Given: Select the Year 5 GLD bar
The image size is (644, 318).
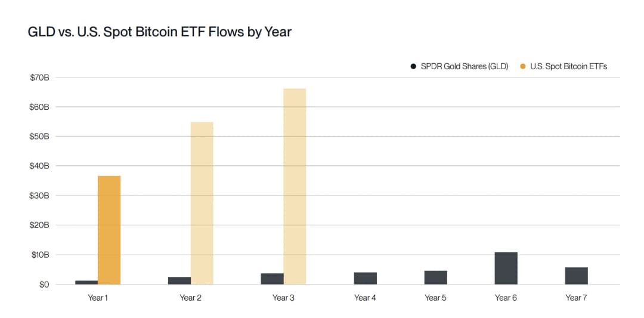Looking at the screenshot, I should point(435,277).
